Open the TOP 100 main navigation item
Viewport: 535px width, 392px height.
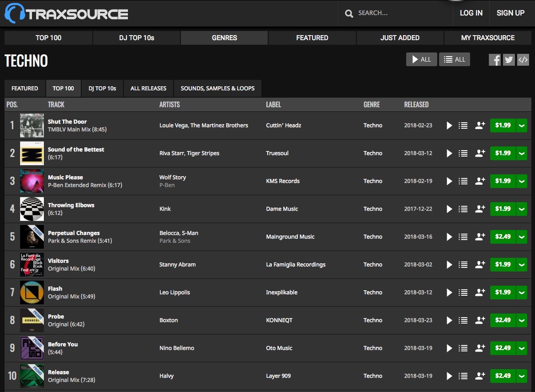pyautogui.click(x=48, y=38)
